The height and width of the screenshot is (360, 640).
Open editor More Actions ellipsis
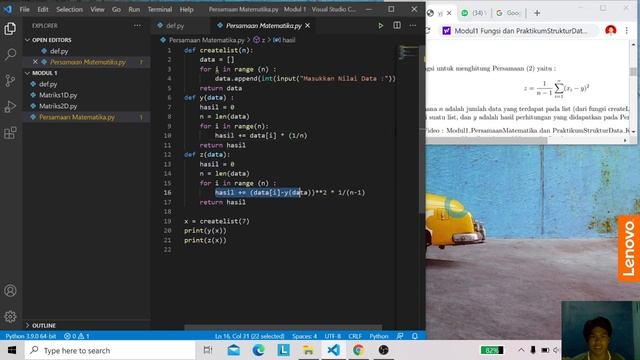(x=413, y=25)
